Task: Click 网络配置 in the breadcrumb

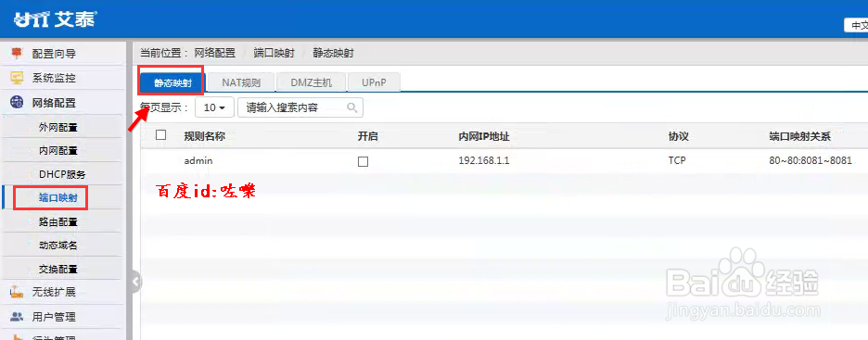Action: [214, 54]
